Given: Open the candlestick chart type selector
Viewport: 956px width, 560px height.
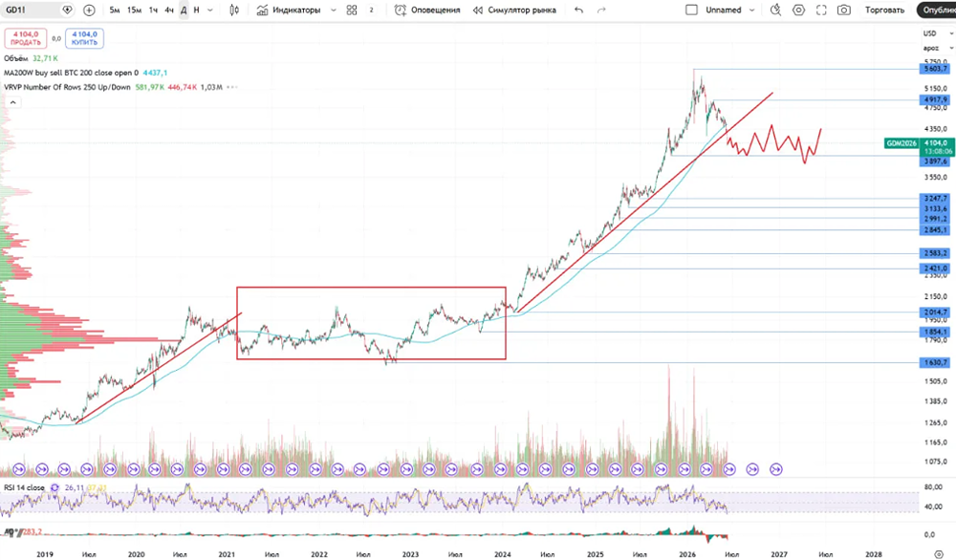Looking at the screenshot, I should pyautogui.click(x=234, y=10).
